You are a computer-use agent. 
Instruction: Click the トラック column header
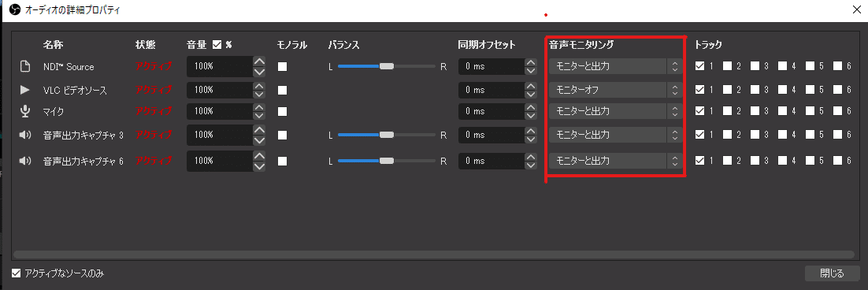coord(709,44)
